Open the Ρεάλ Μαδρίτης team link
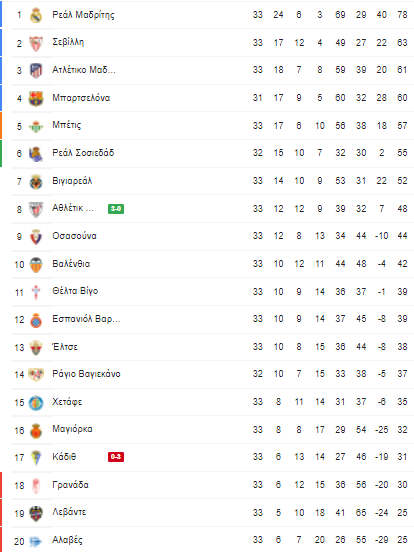The height and width of the screenshot is (552, 414). coord(83,15)
